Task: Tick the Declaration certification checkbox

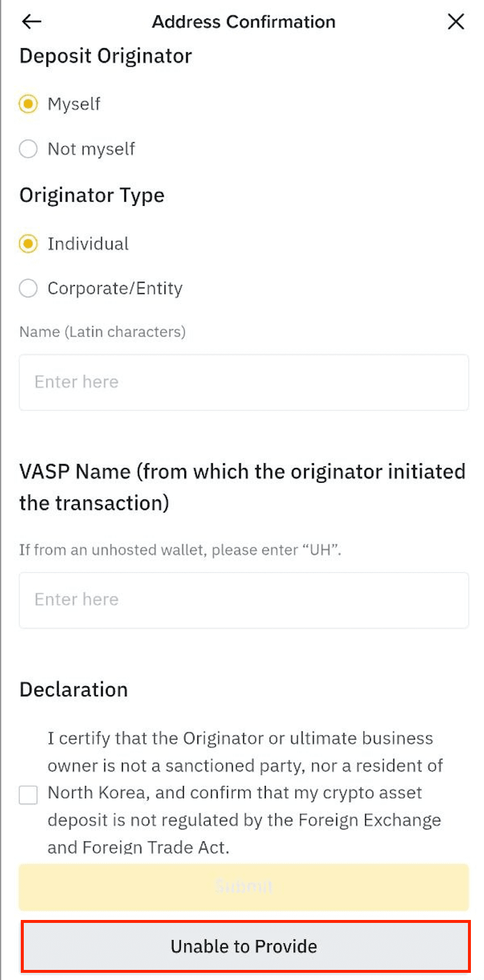Action: click(28, 794)
